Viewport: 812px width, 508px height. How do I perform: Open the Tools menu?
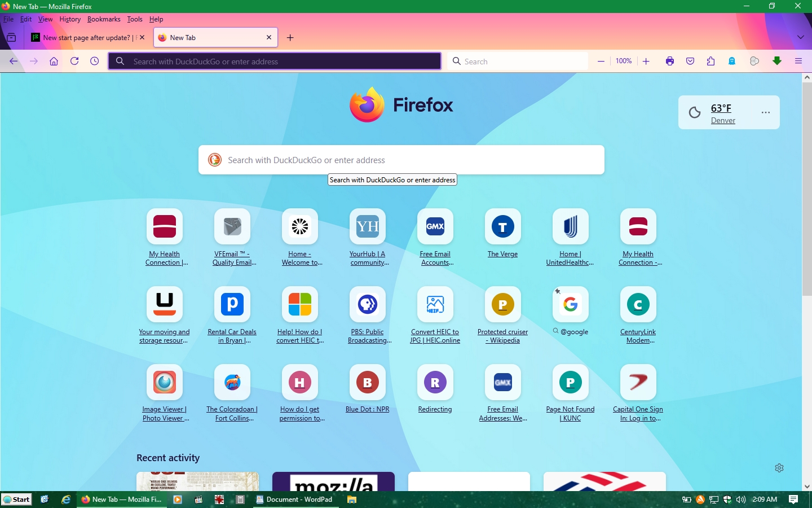coord(135,19)
